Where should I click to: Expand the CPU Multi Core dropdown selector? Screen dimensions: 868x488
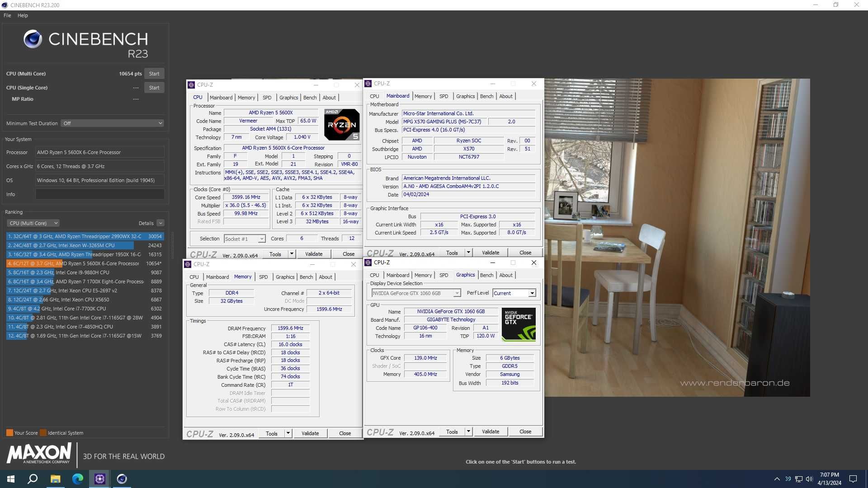coord(56,223)
